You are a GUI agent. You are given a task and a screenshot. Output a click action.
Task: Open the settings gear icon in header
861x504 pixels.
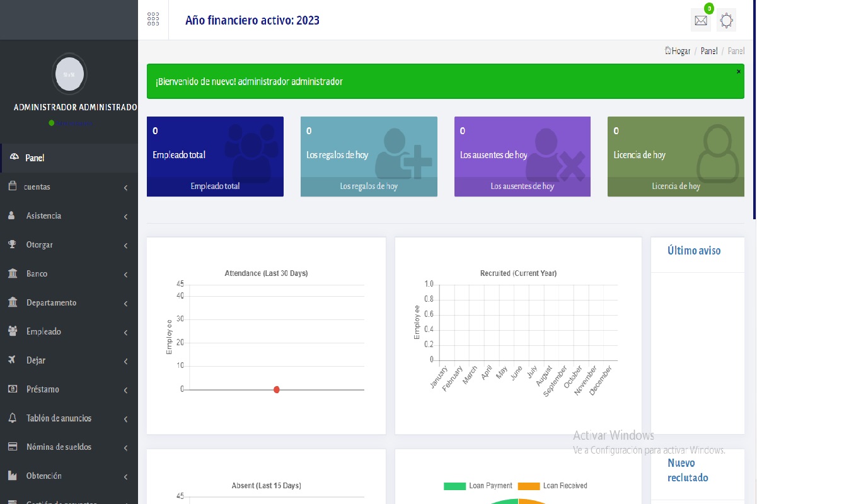click(726, 21)
